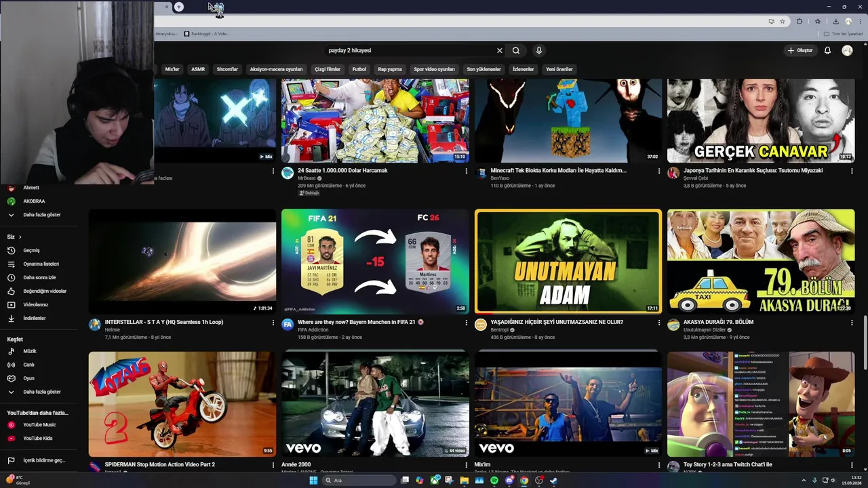Select the Mix'ler filter chip
Image resolution: width=868 pixels, height=488 pixels.
point(172,69)
